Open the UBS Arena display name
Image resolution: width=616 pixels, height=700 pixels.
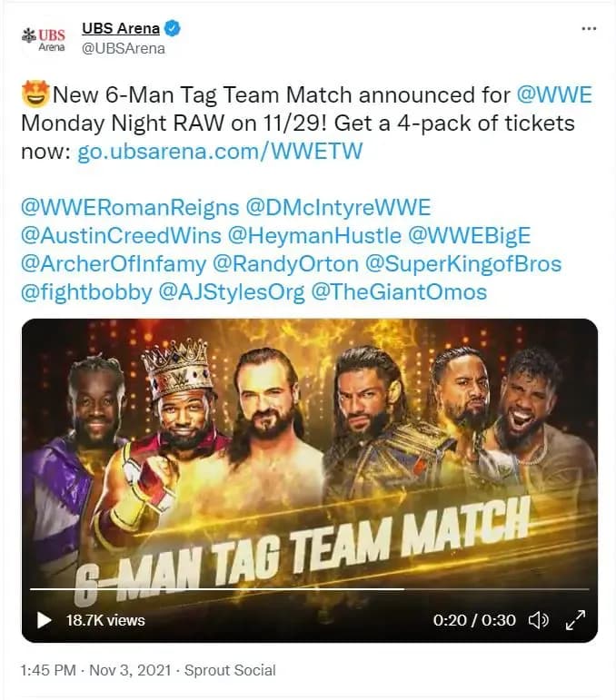(x=121, y=28)
